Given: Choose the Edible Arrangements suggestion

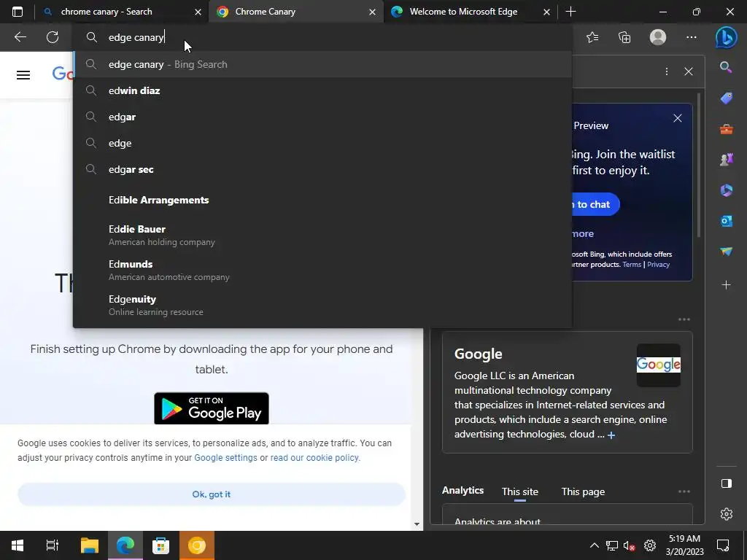Looking at the screenshot, I should coord(322,200).
